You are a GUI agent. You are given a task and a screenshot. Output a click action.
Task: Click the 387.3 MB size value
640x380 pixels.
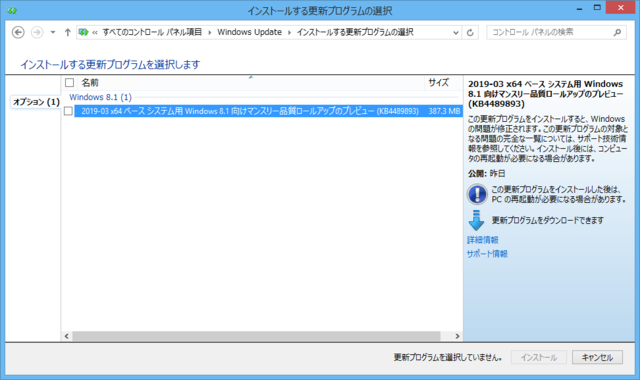[444, 111]
